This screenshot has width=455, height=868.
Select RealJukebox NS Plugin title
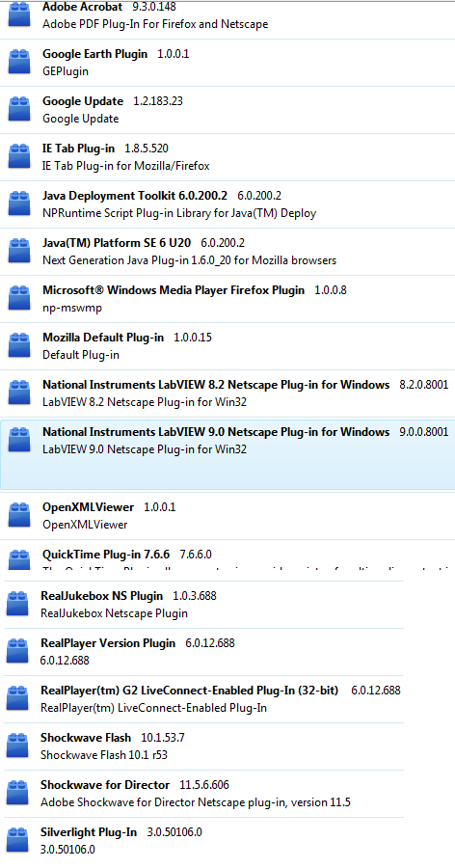pos(102,596)
